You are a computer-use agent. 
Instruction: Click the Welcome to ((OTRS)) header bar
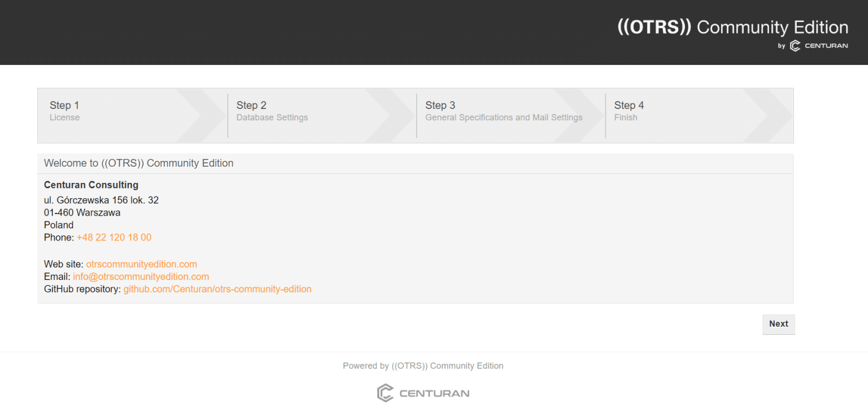click(138, 163)
